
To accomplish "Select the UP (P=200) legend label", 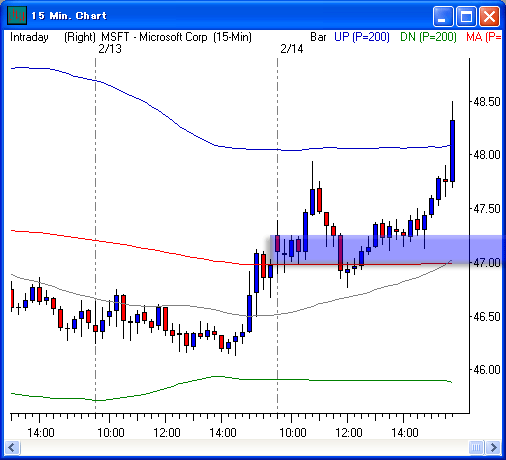I will [362, 37].
